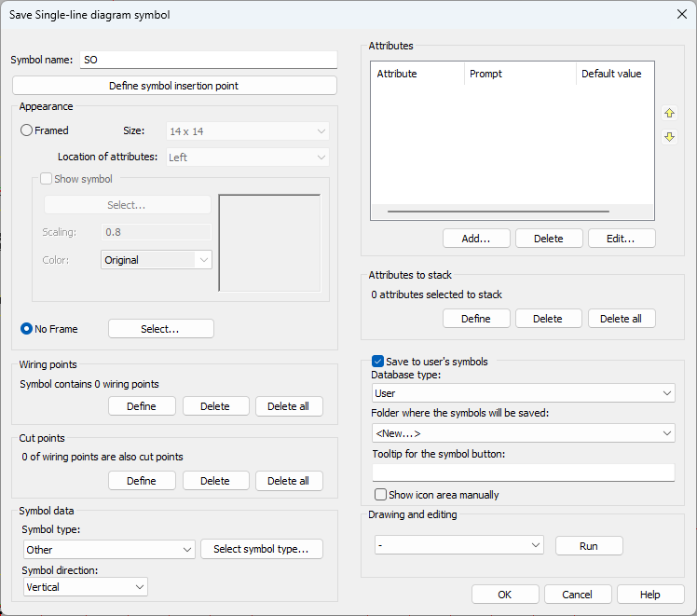The image size is (697, 616).
Task: Select the No Frame radio button
Action: (x=27, y=329)
